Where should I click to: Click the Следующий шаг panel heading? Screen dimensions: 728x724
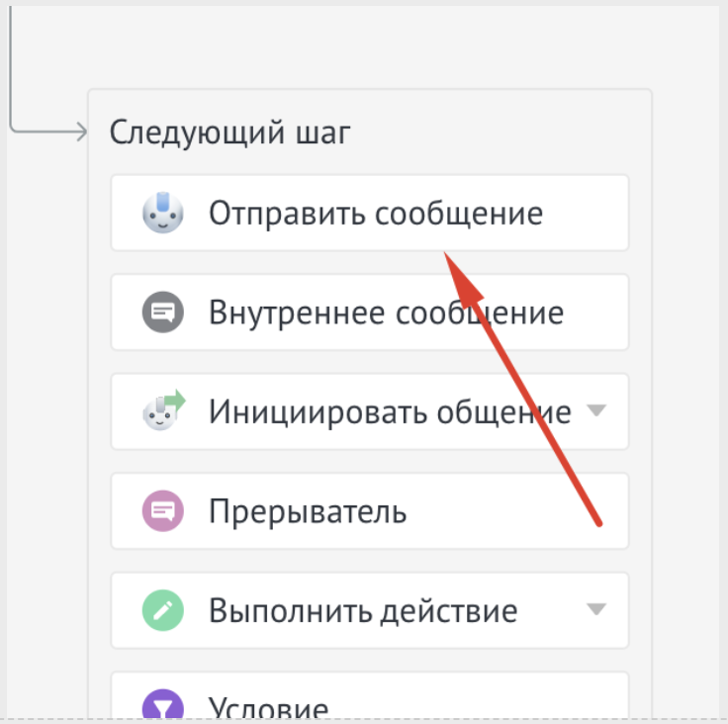coord(229,132)
